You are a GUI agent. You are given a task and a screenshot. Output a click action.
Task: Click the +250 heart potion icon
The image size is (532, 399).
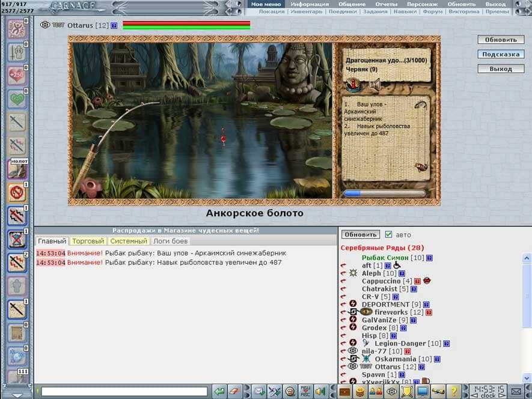[x=16, y=75]
